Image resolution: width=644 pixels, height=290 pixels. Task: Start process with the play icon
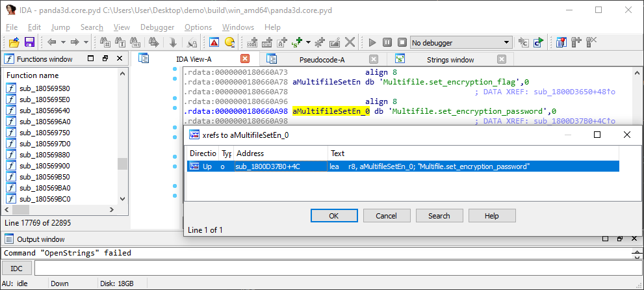coord(372,42)
